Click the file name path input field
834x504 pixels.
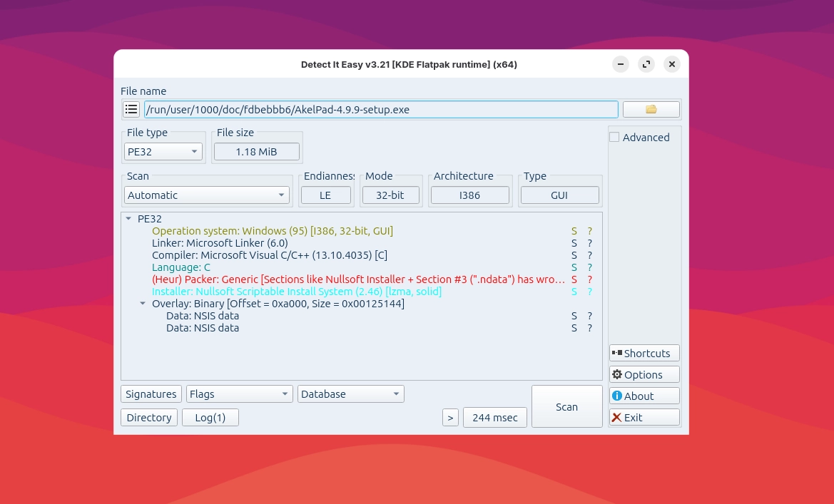click(381, 109)
